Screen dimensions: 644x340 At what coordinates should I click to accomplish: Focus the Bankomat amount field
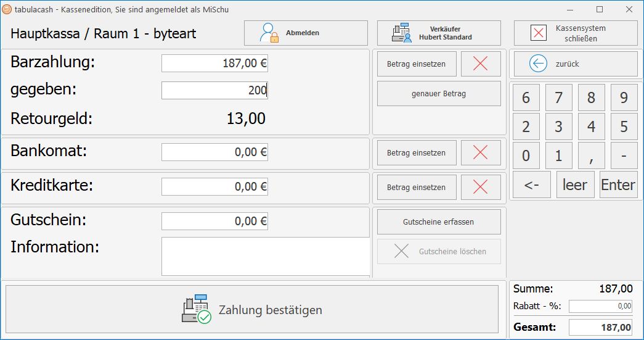point(214,152)
